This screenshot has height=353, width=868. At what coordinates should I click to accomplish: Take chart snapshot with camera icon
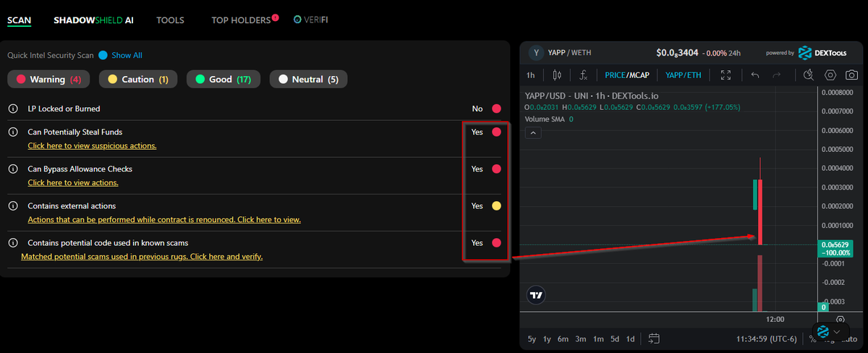click(x=852, y=75)
